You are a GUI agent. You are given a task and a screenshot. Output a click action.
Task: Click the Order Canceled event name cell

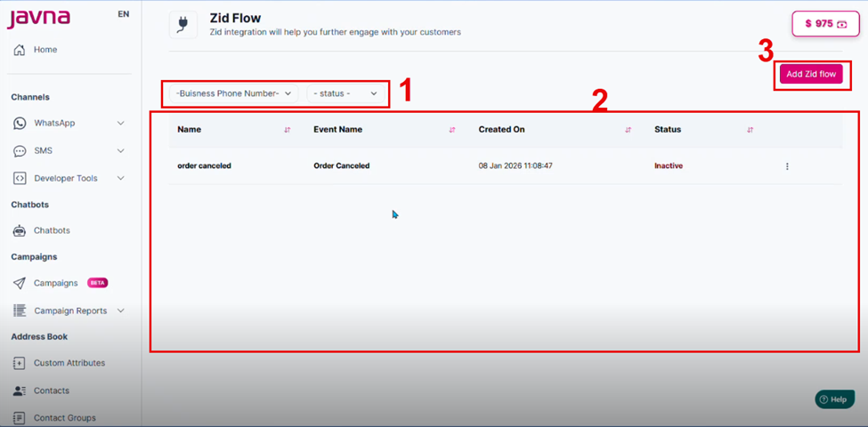(342, 166)
